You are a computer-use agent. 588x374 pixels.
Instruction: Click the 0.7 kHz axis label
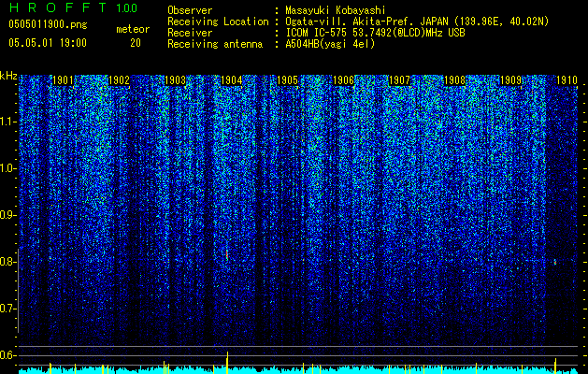(x=8, y=309)
